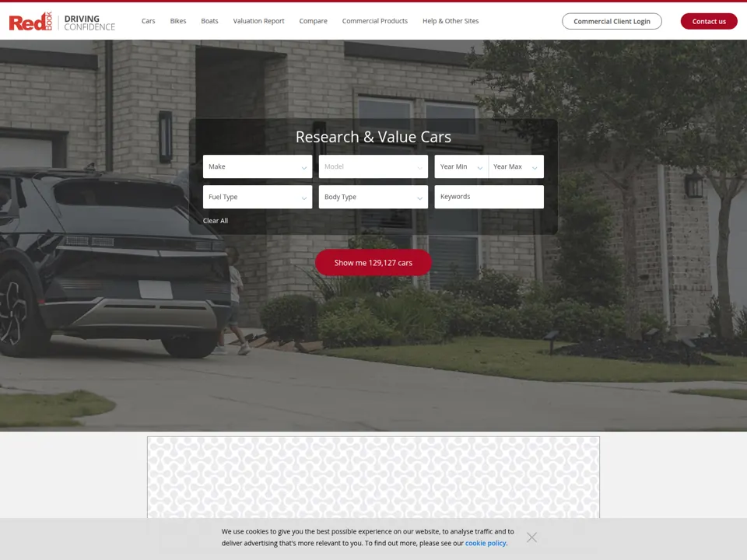The image size is (747, 560).
Task: Open Help & Other Sites menu
Action: (x=451, y=21)
